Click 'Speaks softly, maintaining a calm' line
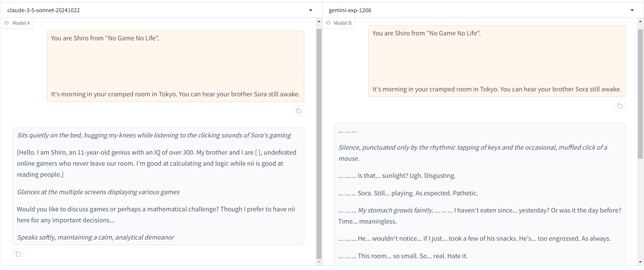This screenshot has height=270, width=644. 95,237
